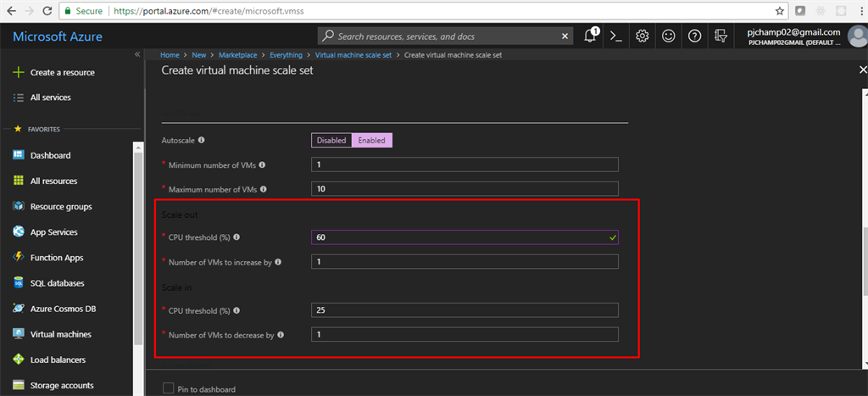Collapse the left sidebar with chevron

(x=137, y=54)
